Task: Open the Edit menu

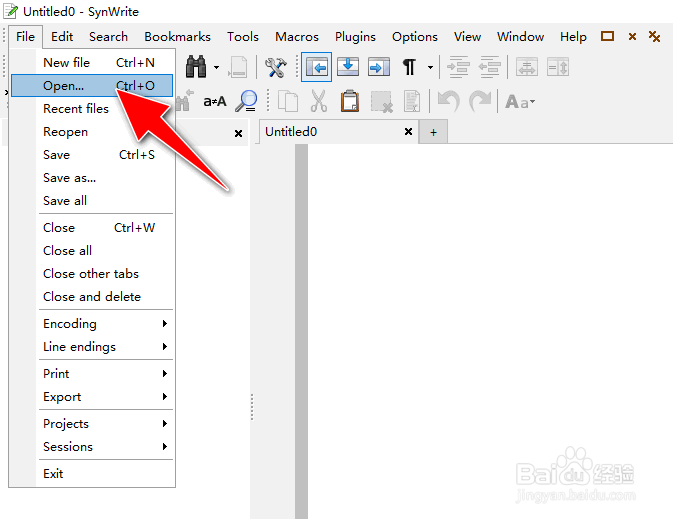Action: 62,37
